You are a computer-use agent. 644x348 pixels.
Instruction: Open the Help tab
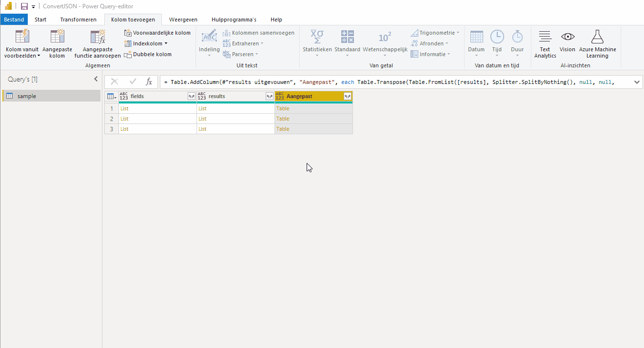[x=276, y=20]
